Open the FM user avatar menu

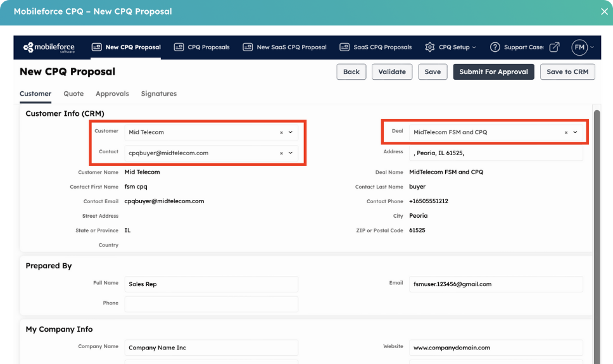pos(579,47)
